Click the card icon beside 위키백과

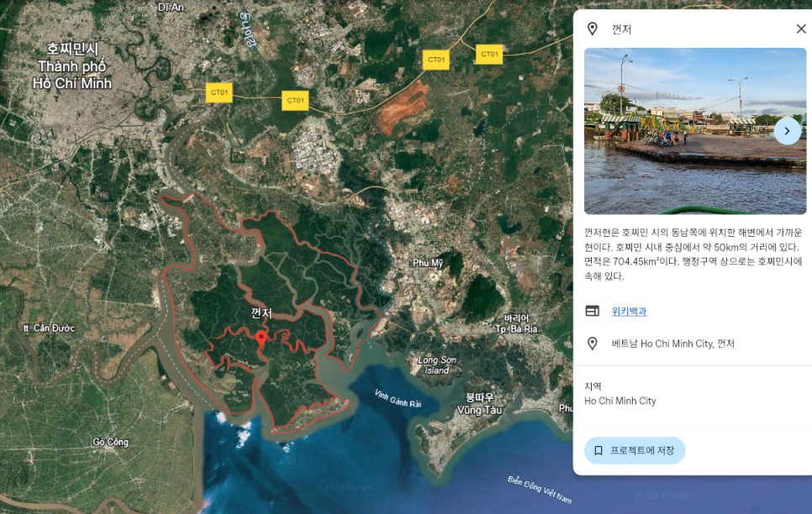point(592,311)
